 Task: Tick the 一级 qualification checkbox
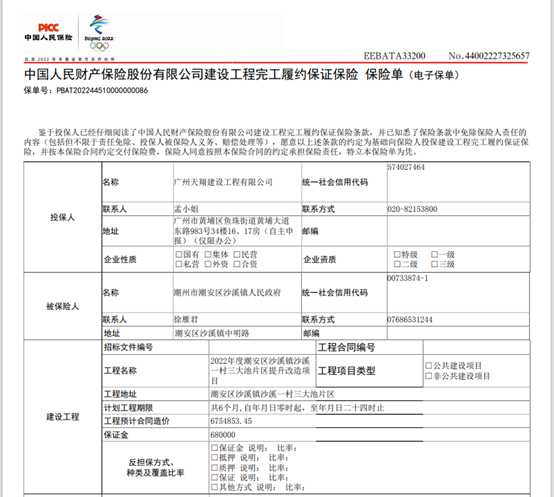click(x=435, y=254)
